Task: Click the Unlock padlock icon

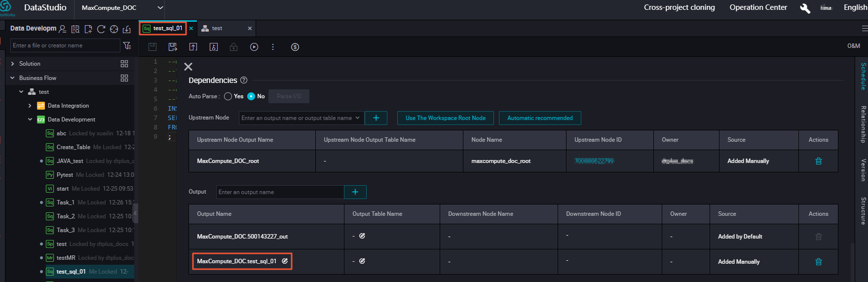Action: (x=234, y=47)
